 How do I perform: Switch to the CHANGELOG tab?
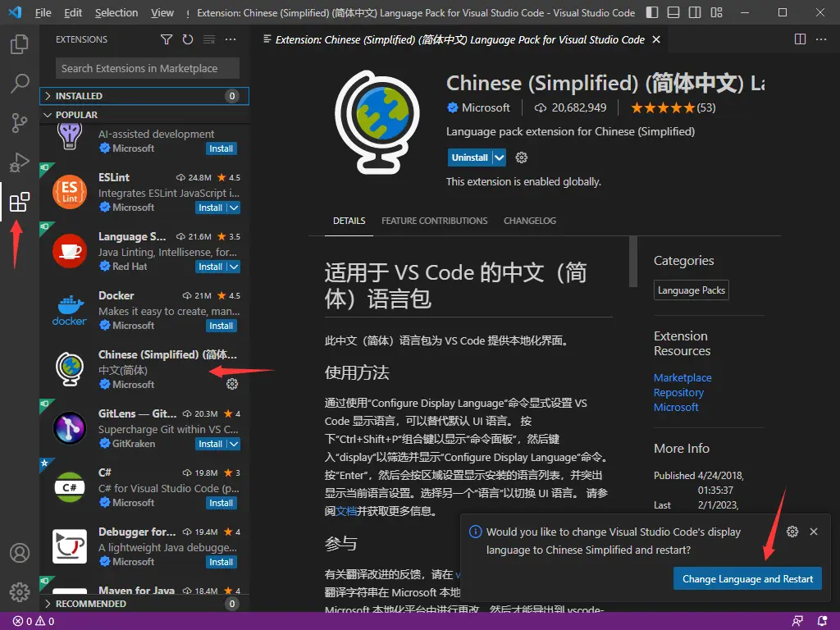(x=532, y=221)
